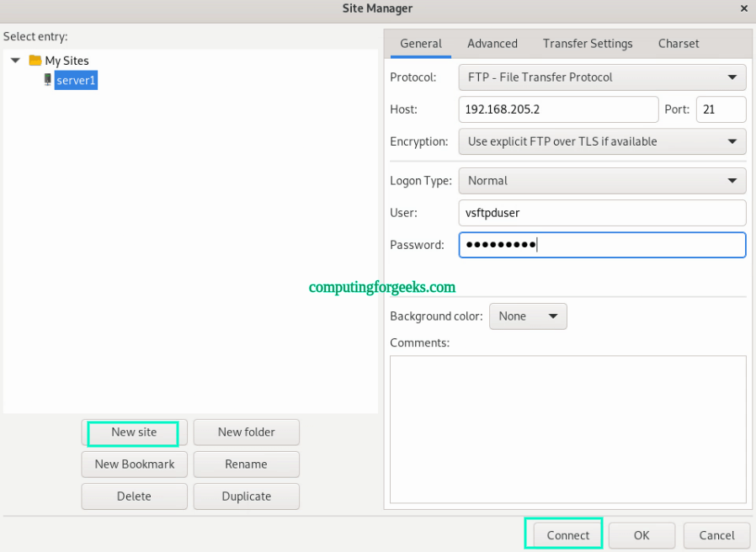Open the Encryption dropdown

[x=601, y=141]
